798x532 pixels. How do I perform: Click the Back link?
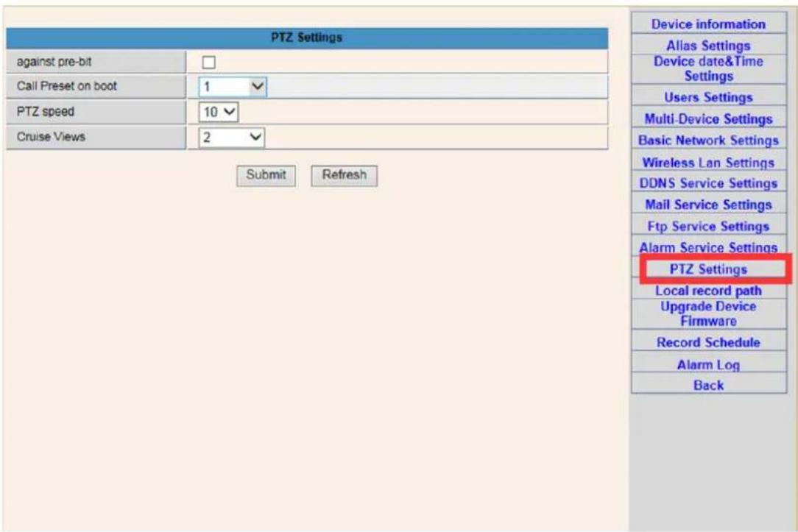coord(708,385)
